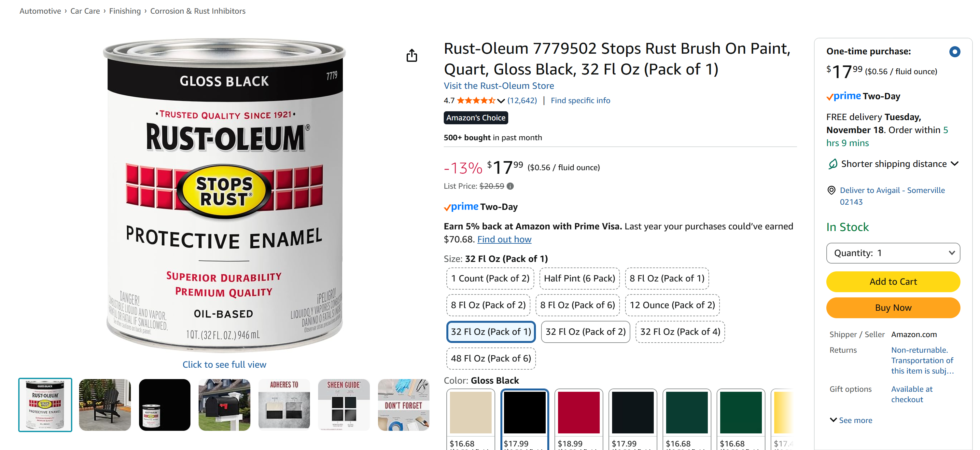Click the share icon beside product image
Screen dimensions: 980x450
click(x=412, y=56)
